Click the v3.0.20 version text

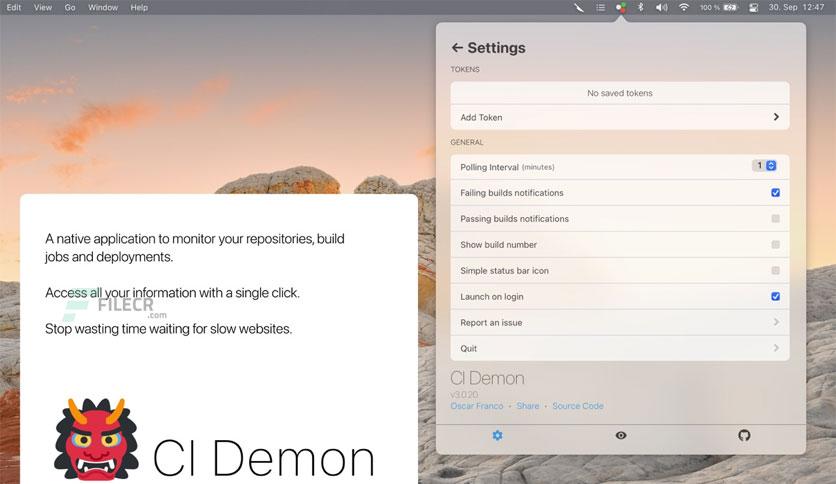click(x=464, y=394)
